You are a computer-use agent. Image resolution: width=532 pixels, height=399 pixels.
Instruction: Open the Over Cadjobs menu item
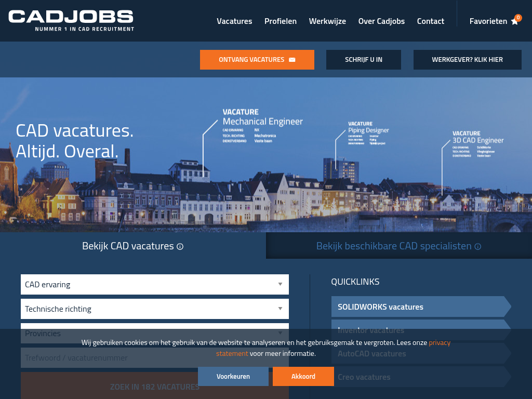click(381, 21)
